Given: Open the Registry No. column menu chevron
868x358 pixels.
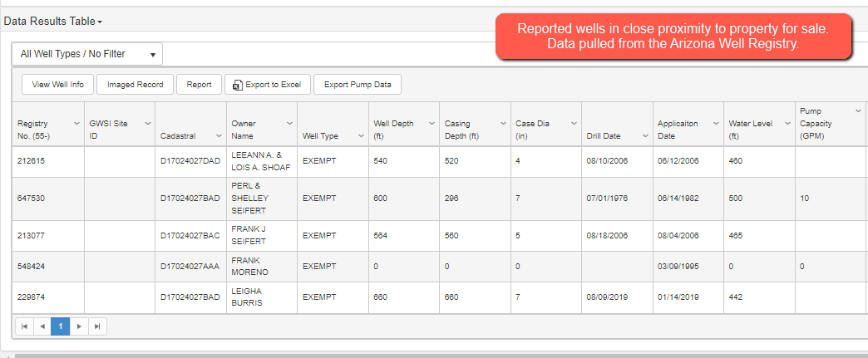Looking at the screenshot, I should (x=76, y=124).
